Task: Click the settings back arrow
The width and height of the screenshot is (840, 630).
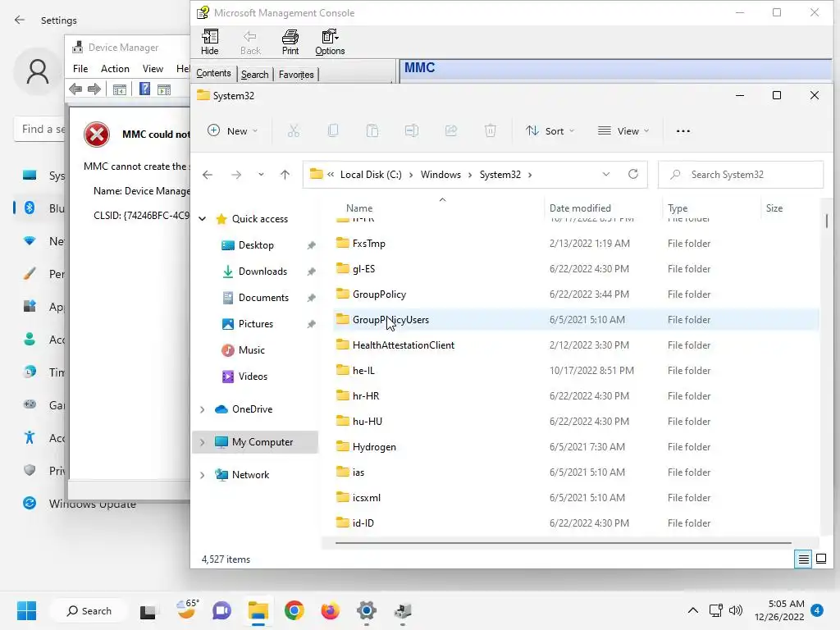Action: (20, 20)
